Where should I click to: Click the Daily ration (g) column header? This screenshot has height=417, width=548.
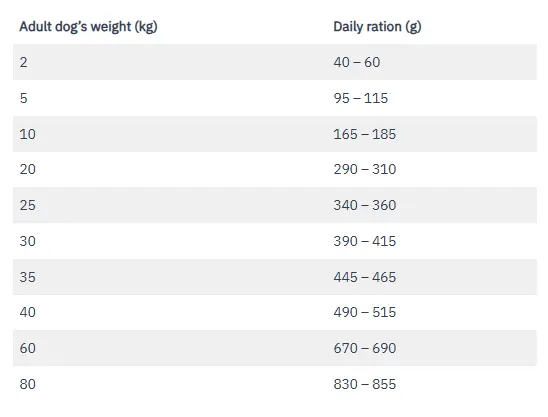coord(377,27)
